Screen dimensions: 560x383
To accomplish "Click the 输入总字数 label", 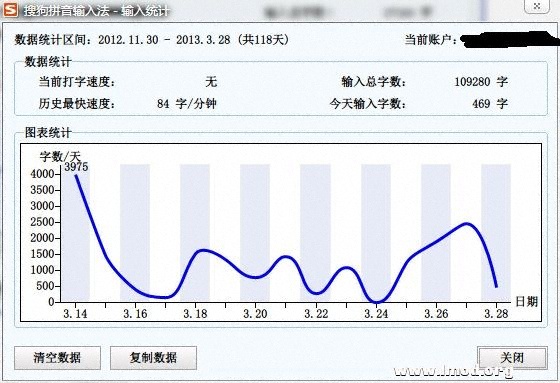I will (x=374, y=82).
